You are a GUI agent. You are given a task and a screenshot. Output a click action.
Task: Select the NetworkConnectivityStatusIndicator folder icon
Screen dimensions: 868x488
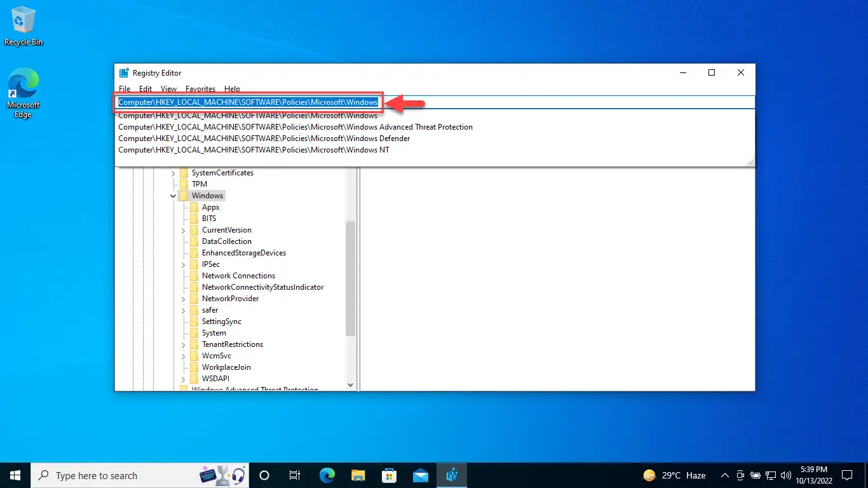click(x=194, y=287)
